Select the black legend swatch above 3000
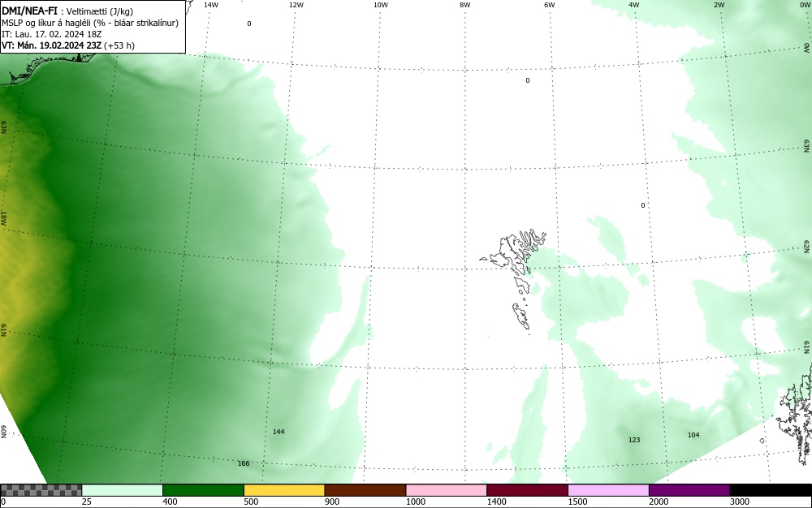The width and height of the screenshot is (812, 508). tap(771, 490)
